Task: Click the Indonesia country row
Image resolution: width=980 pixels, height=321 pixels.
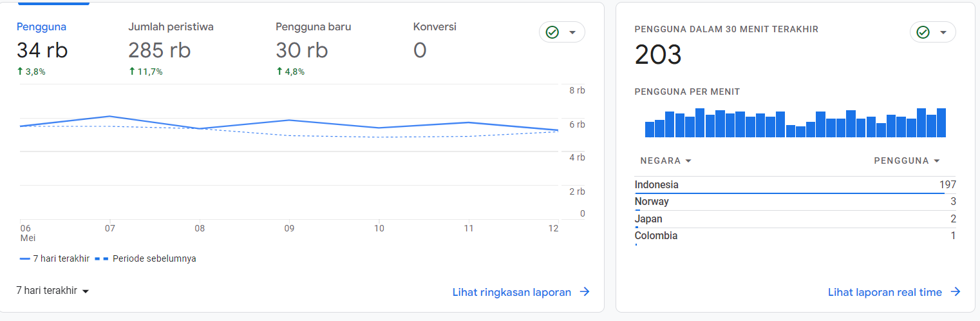Action: coord(795,185)
